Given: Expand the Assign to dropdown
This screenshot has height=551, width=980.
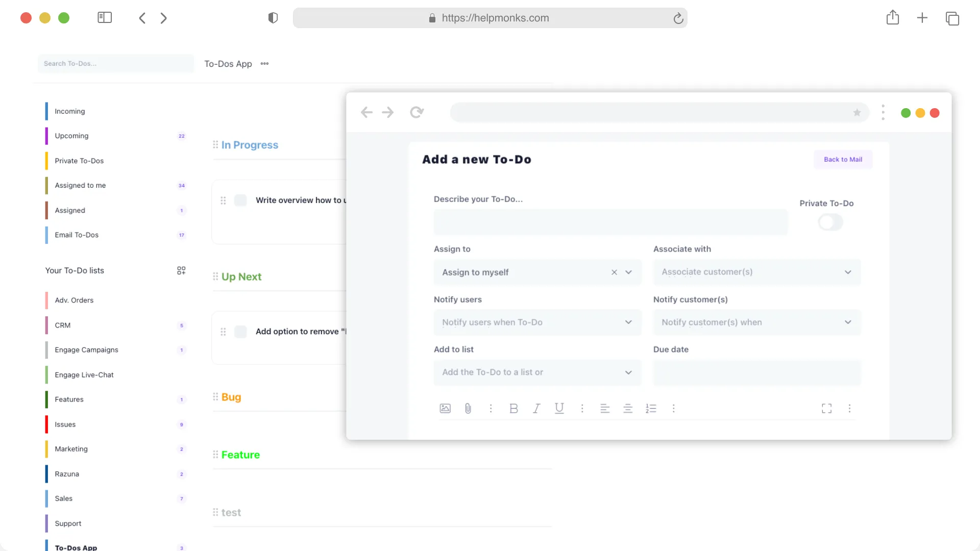Looking at the screenshot, I should [628, 272].
